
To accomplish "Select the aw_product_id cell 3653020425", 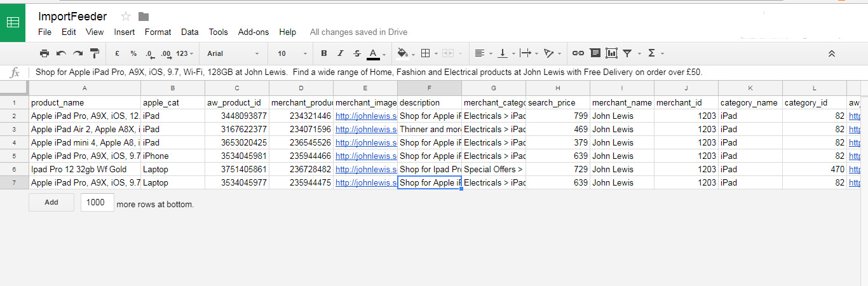I will (x=236, y=142).
